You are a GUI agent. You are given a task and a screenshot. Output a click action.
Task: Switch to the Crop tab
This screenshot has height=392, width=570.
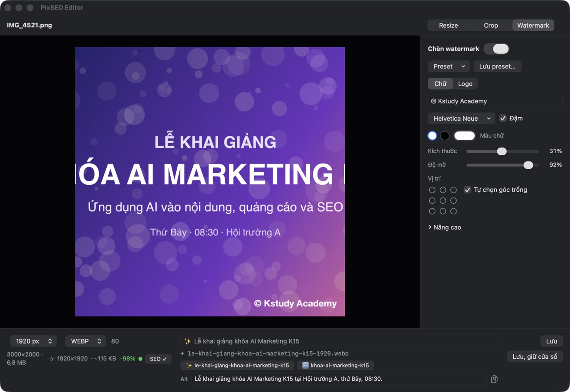click(x=491, y=25)
